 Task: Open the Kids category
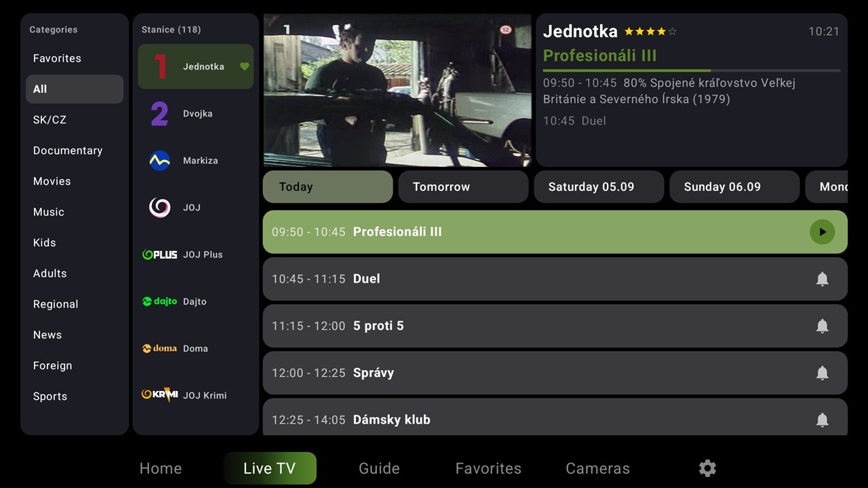(x=75, y=243)
